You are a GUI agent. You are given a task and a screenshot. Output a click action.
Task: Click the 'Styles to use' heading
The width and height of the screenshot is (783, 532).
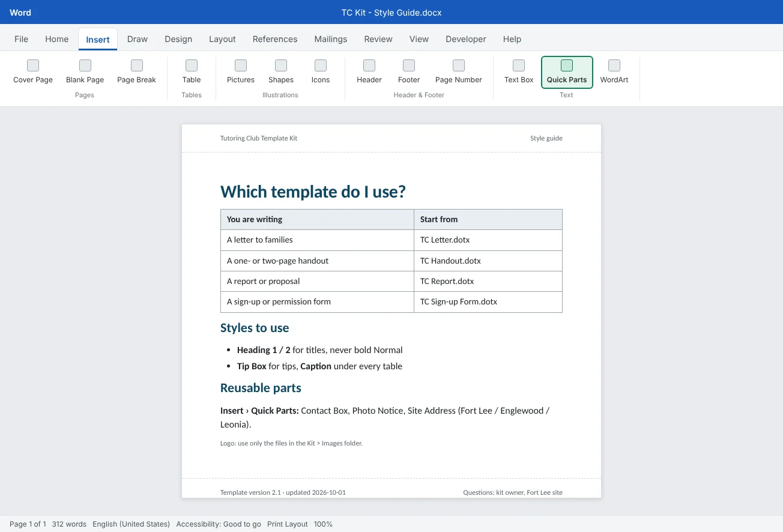coord(255,328)
